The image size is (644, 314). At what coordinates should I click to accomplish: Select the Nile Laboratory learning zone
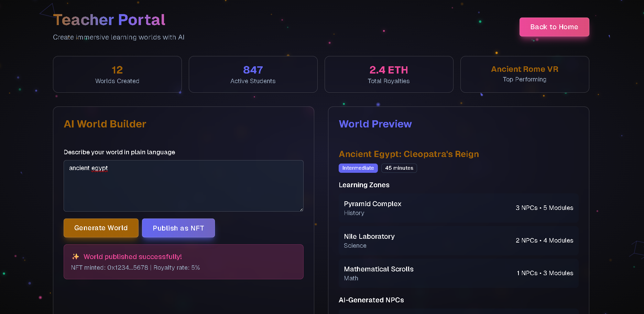459,240
